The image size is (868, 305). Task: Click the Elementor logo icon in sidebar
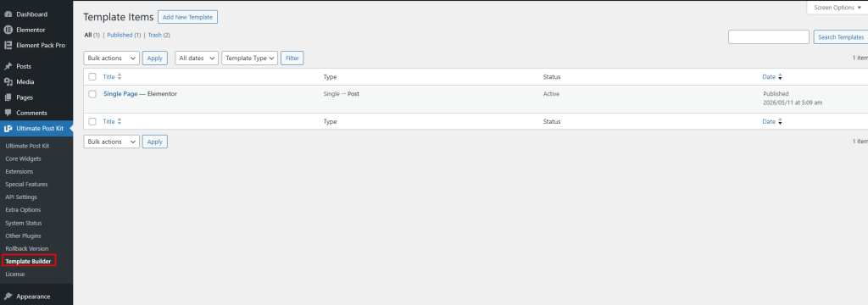pyautogui.click(x=8, y=30)
